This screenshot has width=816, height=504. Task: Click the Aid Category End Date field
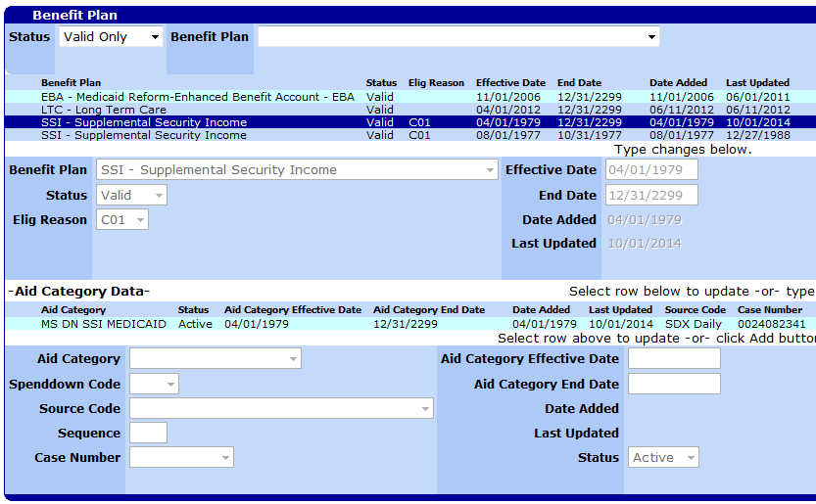coord(673,384)
